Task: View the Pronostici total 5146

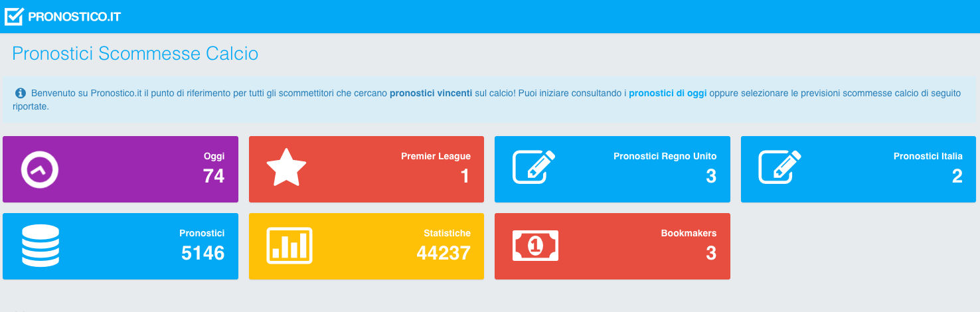Action: [x=203, y=253]
